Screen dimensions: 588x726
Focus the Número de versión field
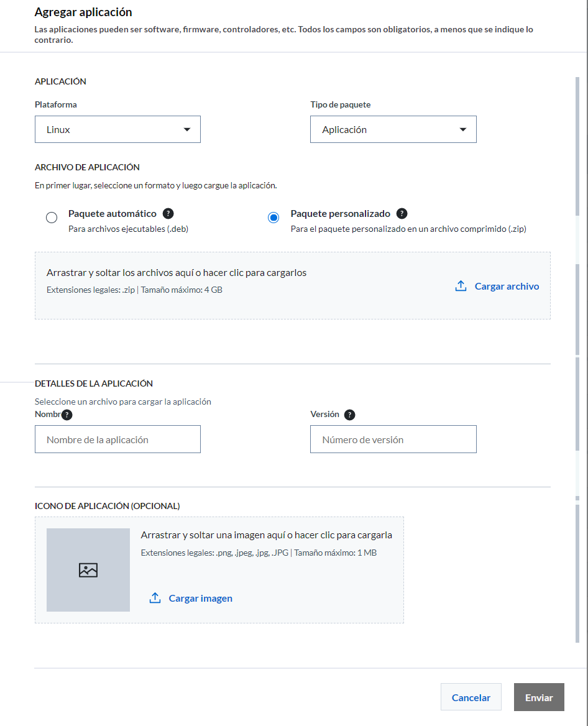coord(393,439)
